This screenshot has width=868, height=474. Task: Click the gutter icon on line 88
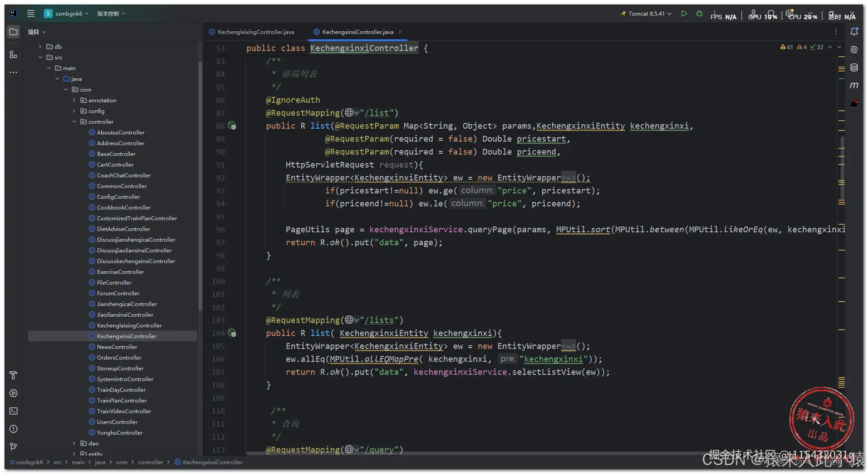[x=232, y=126]
